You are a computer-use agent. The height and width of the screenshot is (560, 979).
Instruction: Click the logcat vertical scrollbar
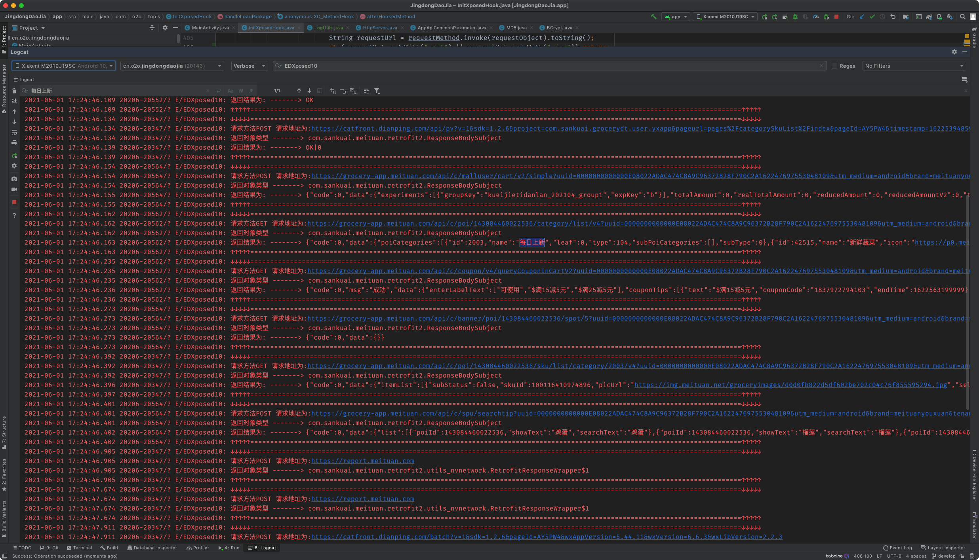coord(968,303)
